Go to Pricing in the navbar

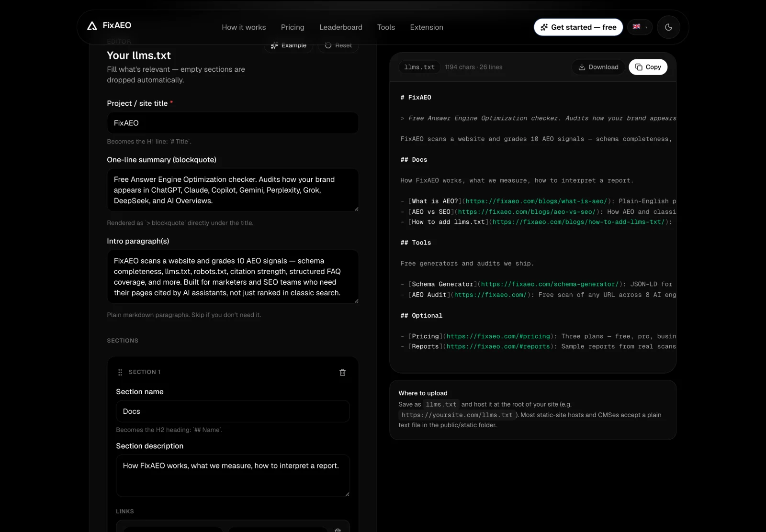[293, 27]
